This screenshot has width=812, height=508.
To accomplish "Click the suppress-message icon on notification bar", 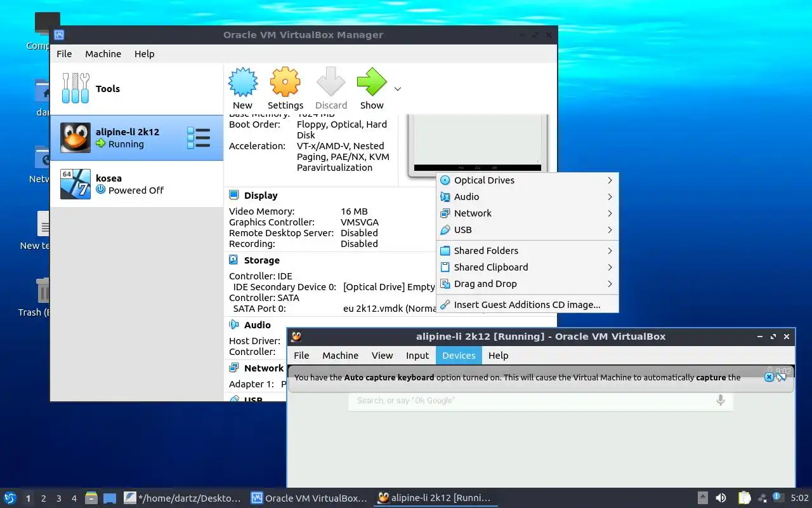I will coord(782,377).
